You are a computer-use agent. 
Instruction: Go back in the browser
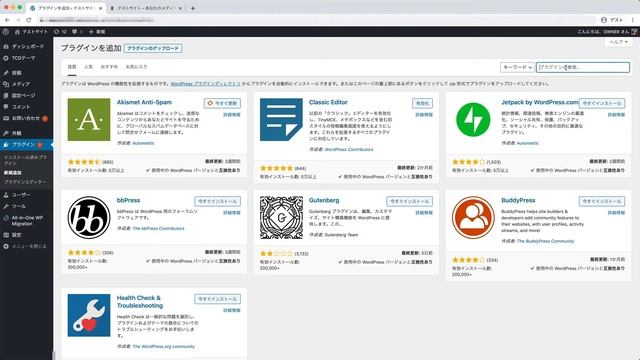[7, 20]
